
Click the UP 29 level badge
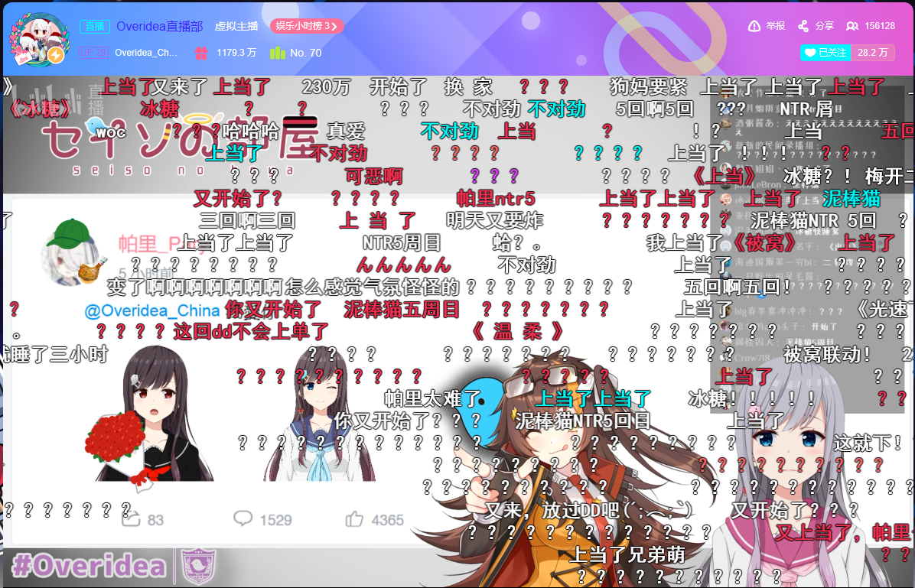[x=93, y=53]
